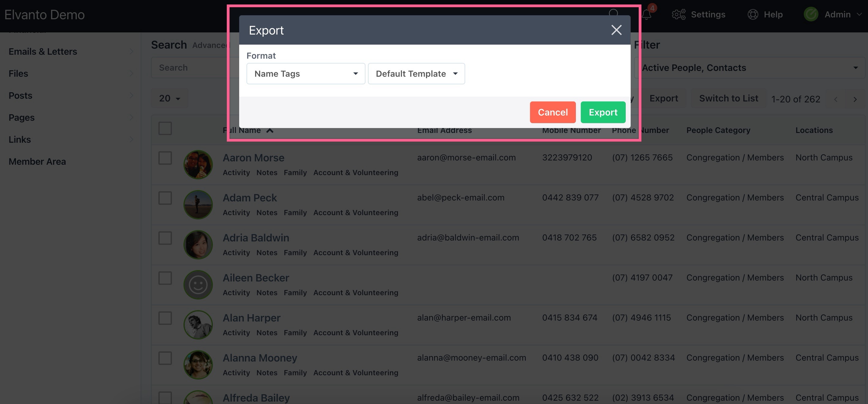Screen dimensions: 868x404
Task: Open notifications bell icon
Action: [646, 14]
